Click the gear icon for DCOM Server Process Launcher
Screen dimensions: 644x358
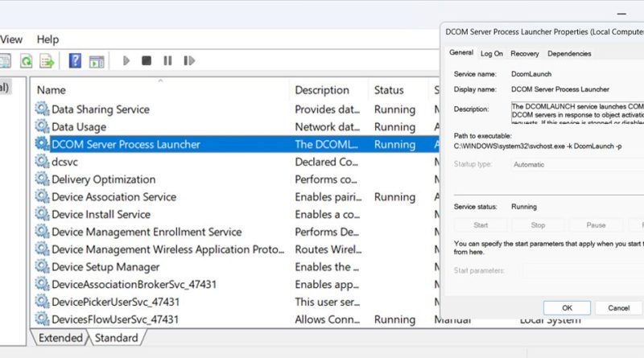[x=42, y=144]
